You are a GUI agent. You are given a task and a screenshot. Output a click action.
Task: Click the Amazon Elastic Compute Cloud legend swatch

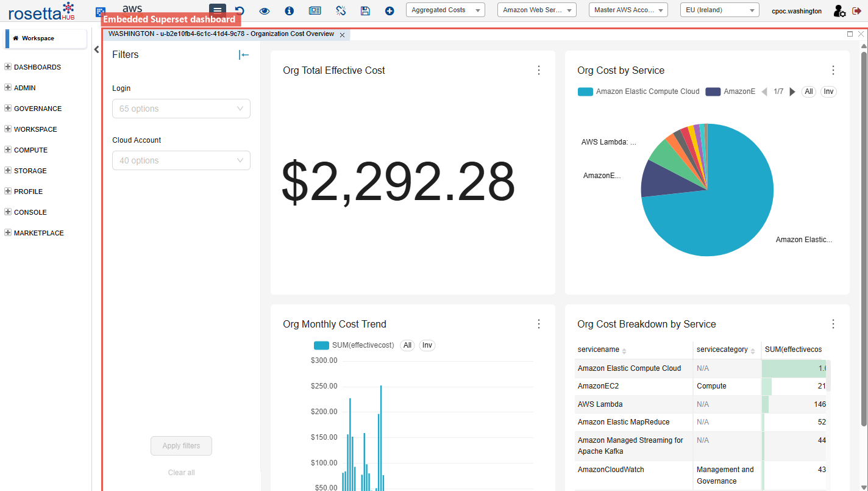585,91
